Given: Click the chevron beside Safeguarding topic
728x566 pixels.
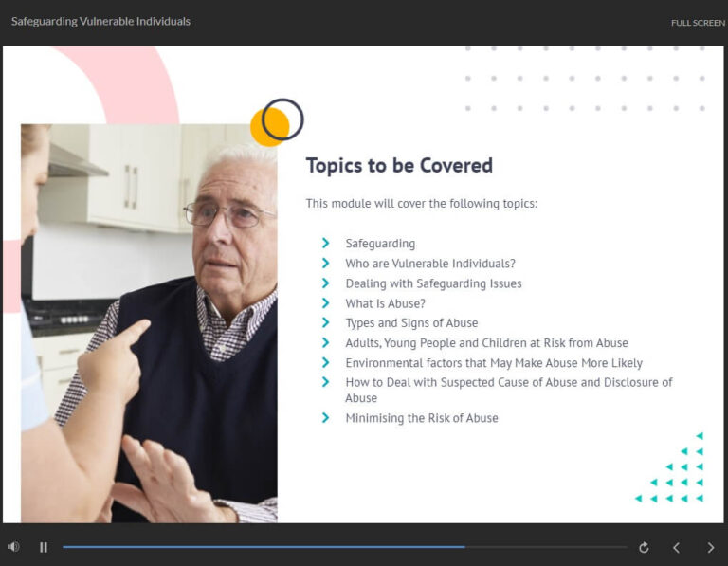Looking at the screenshot, I should pyautogui.click(x=326, y=244).
